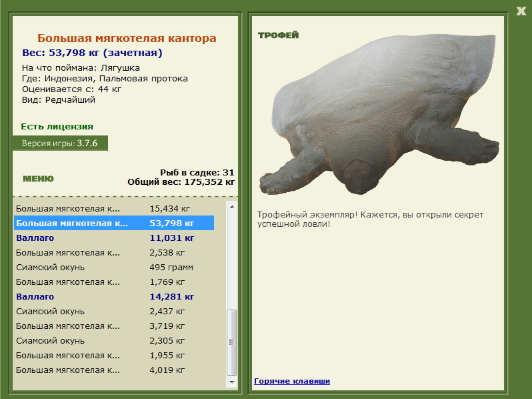Select Сиамский окунь 2,437 кг
The width and height of the screenshot is (532, 399).
coord(114,312)
